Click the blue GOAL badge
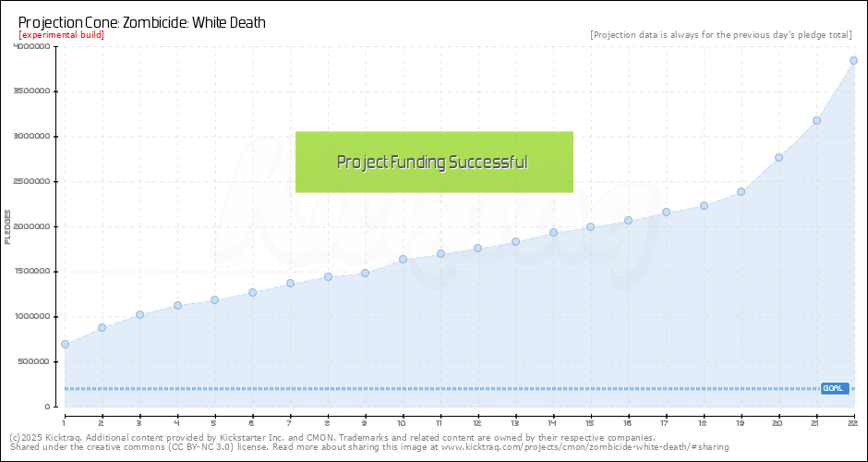868x462 pixels. point(834,388)
